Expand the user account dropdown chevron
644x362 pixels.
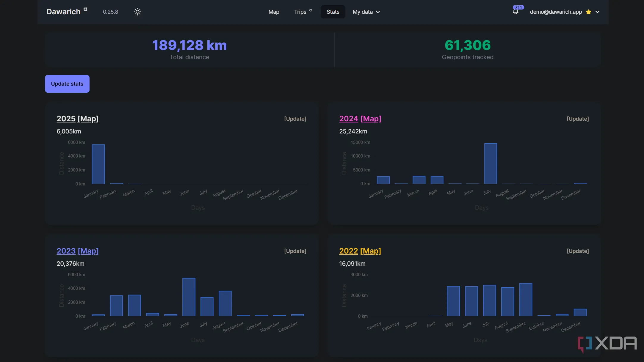598,12
